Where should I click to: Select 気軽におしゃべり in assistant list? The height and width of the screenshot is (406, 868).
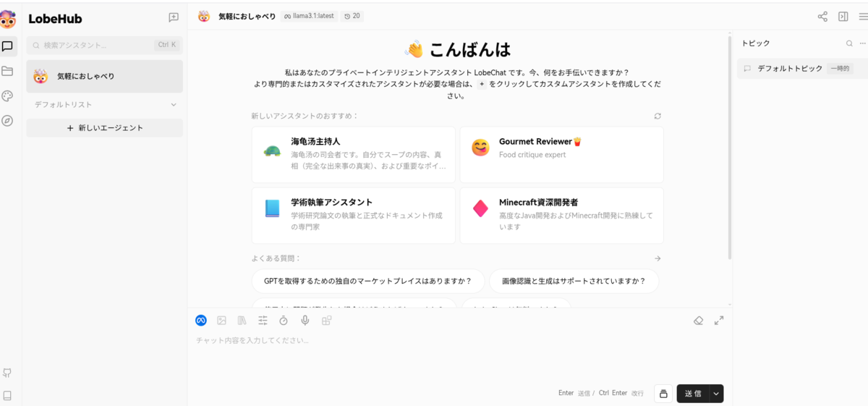[105, 76]
